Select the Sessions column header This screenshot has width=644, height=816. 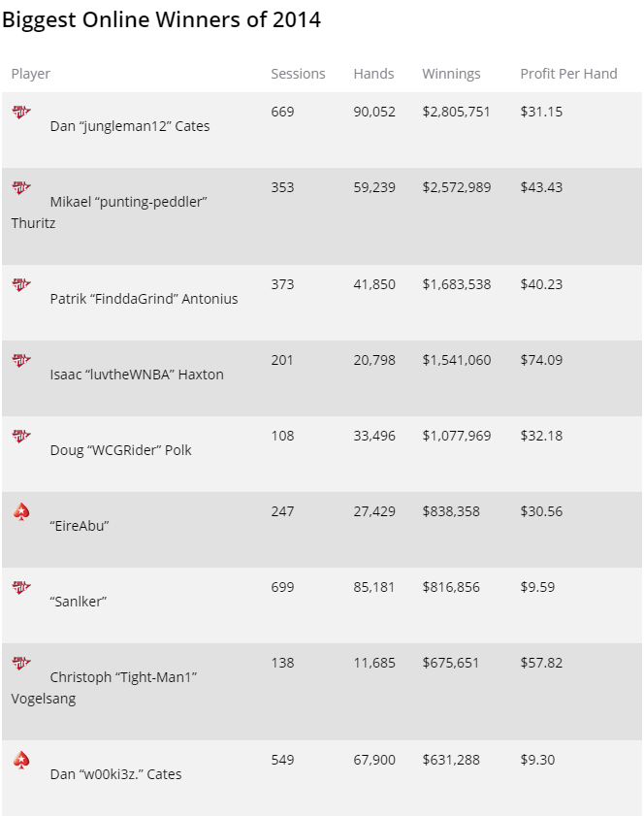click(x=298, y=74)
